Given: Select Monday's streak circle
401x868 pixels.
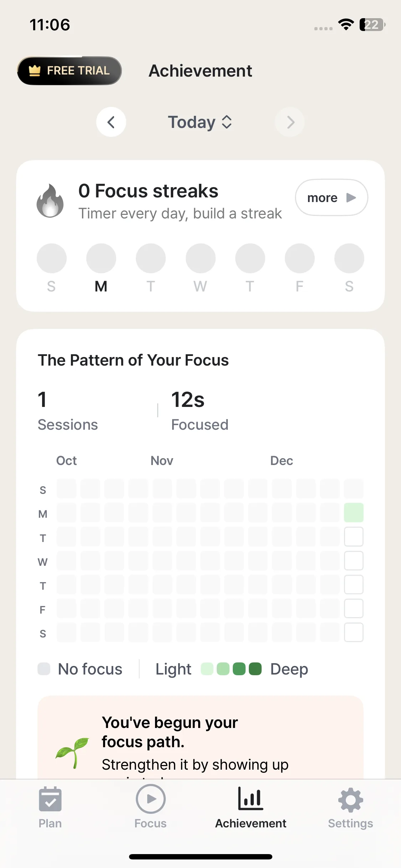Looking at the screenshot, I should [101, 258].
